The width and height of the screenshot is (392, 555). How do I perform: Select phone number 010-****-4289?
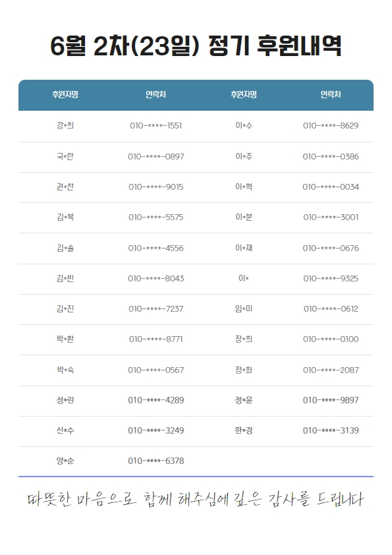click(x=155, y=400)
